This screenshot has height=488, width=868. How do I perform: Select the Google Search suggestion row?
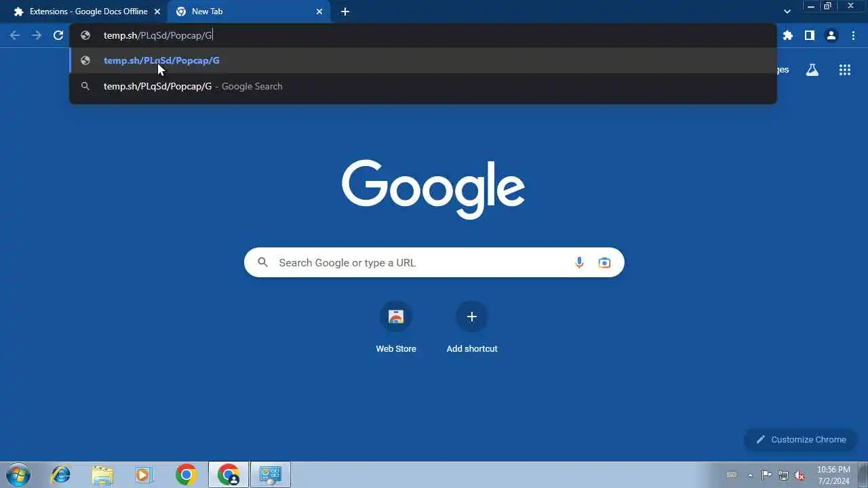click(423, 86)
